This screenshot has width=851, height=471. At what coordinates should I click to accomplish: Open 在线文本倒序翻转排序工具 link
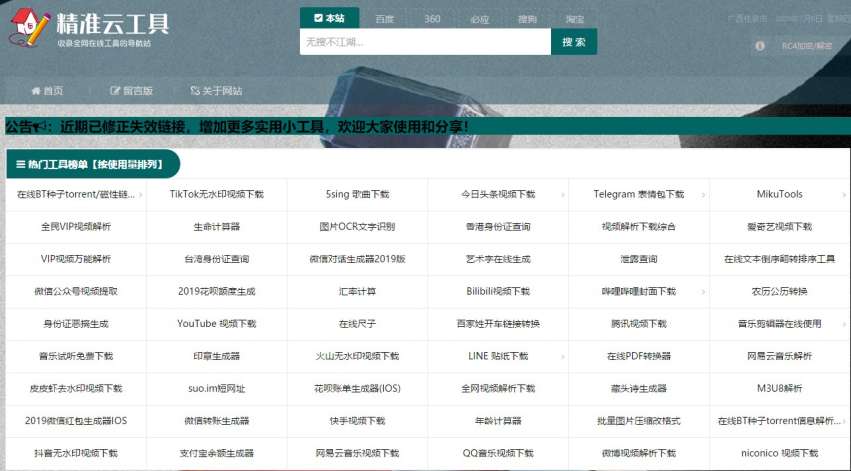pyautogui.click(x=779, y=259)
